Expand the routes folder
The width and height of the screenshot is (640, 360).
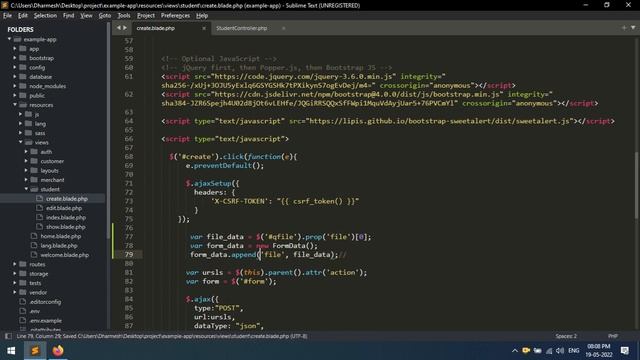(x=15, y=264)
